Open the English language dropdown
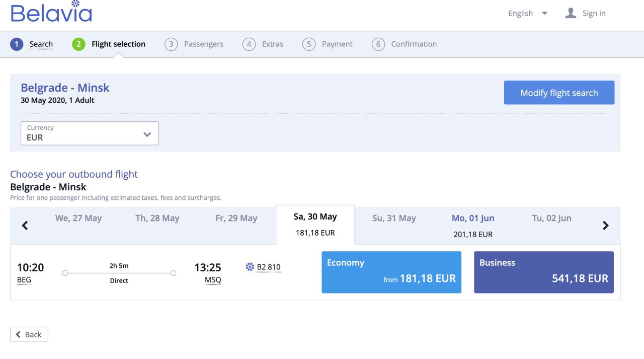 [x=528, y=13]
